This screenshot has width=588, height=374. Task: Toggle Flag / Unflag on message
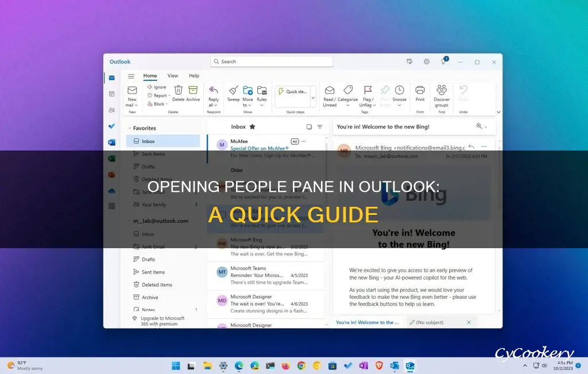pos(367,96)
